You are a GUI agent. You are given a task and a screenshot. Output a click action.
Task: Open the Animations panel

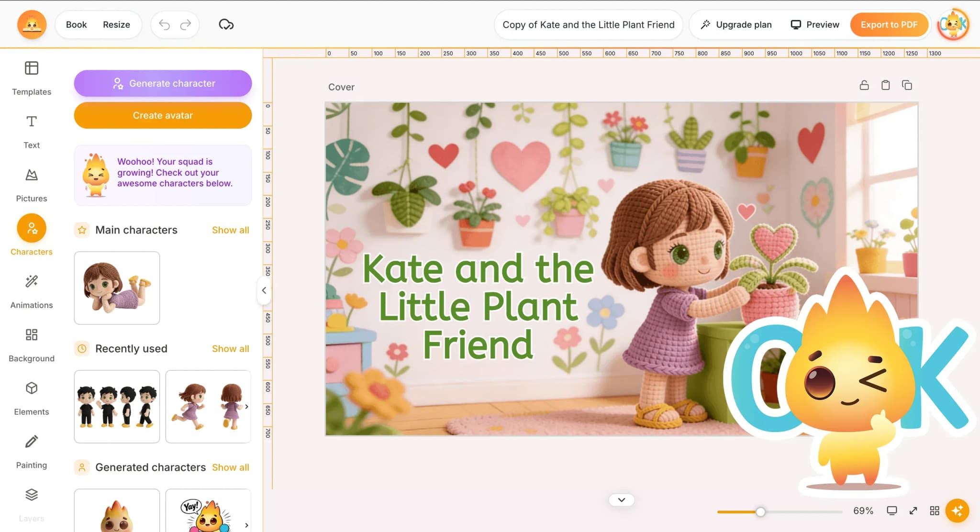pos(32,292)
